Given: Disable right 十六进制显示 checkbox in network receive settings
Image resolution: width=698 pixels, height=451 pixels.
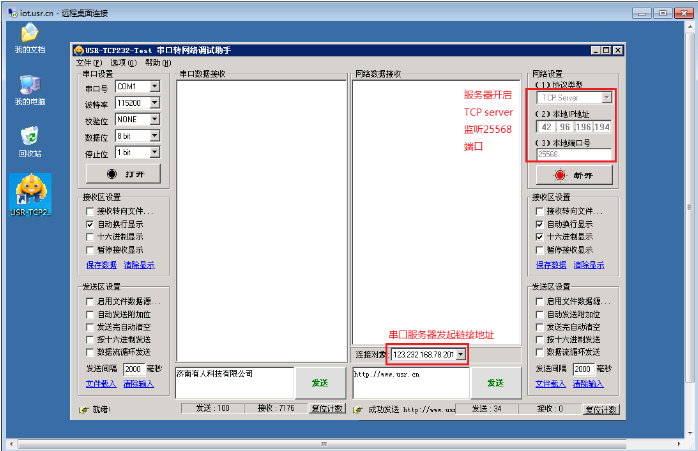Looking at the screenshot, I should click(541, 237).
